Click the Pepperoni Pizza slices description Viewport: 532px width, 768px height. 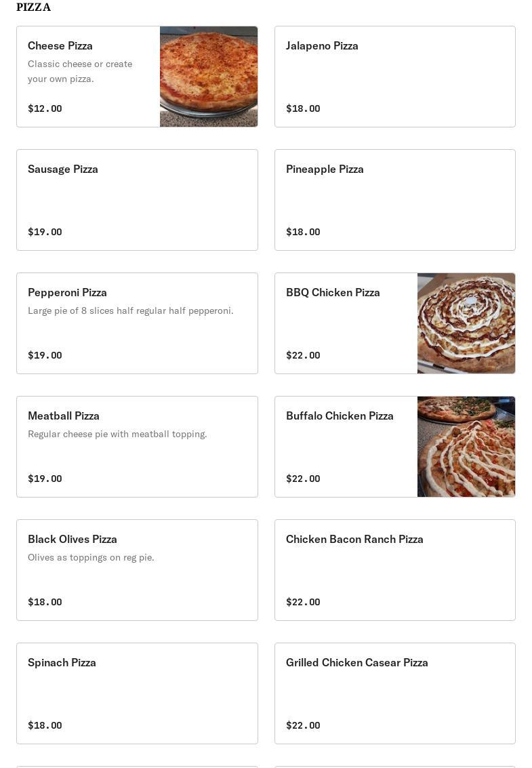(130, 310)
